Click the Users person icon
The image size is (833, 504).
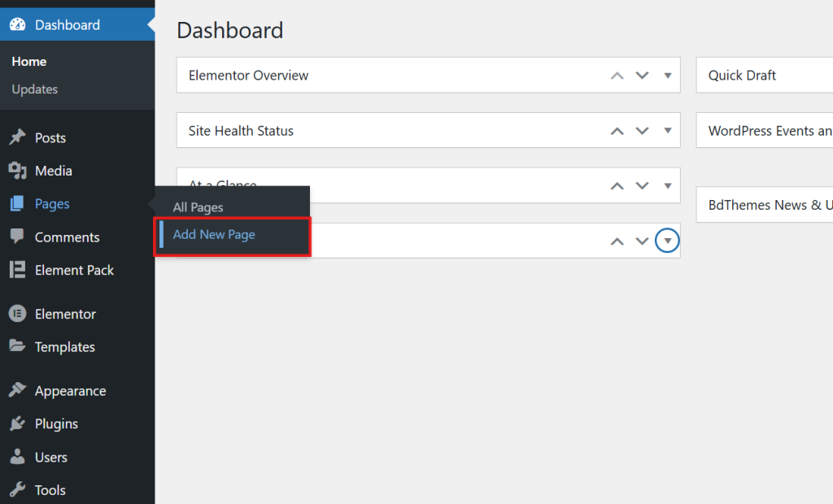[17, 457]
